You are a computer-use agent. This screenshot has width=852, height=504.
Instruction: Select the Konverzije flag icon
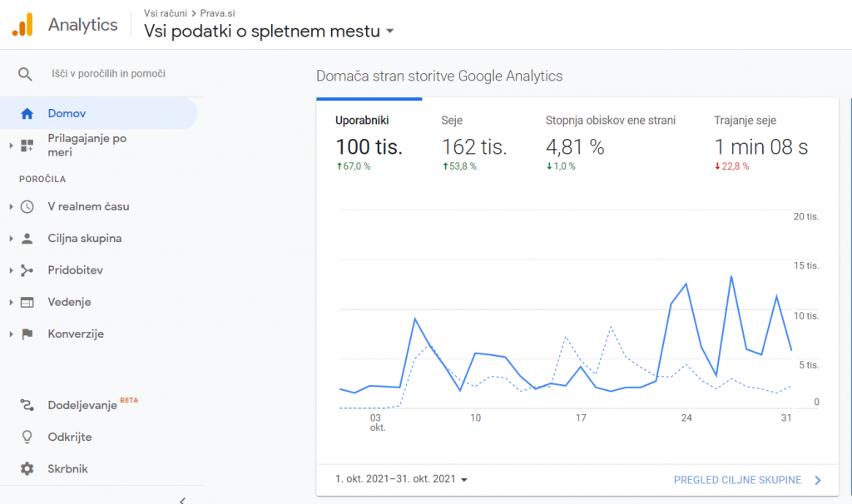(26, 334)
